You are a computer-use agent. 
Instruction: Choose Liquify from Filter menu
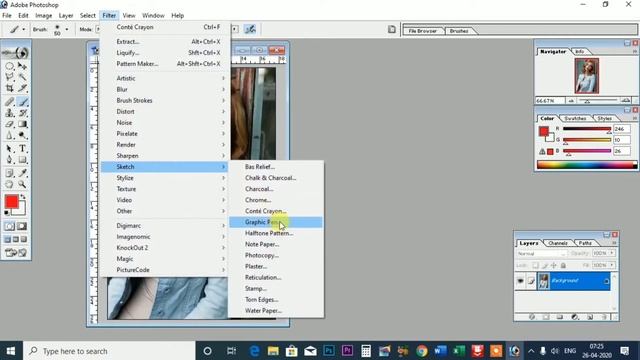(164, 53)
